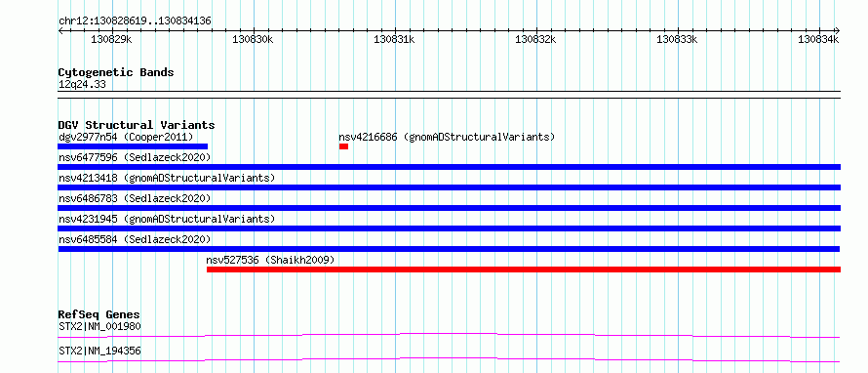
Task: Click the magenta STX2|NM_001980 transcript line
Action: click(449, 335)
